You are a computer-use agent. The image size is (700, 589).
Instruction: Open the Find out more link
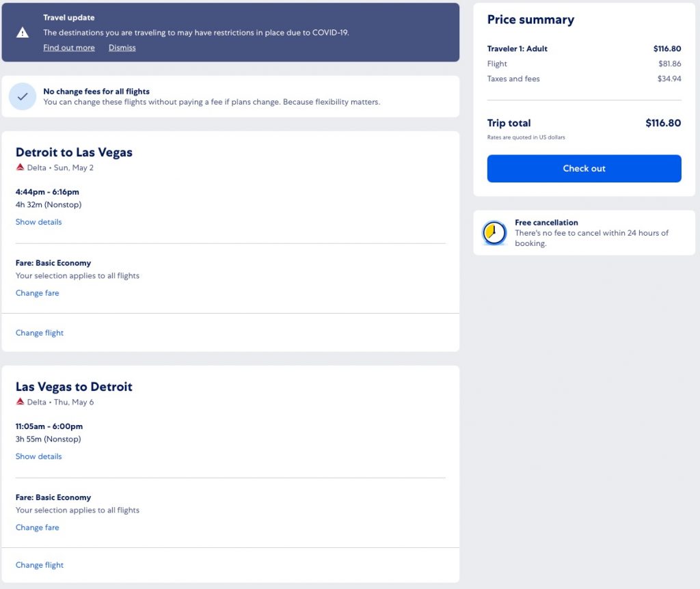tap(69, 47)
